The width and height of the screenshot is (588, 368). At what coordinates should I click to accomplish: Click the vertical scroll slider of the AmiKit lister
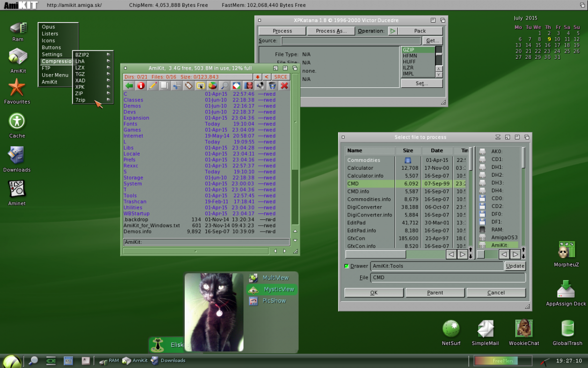(295, 122)
